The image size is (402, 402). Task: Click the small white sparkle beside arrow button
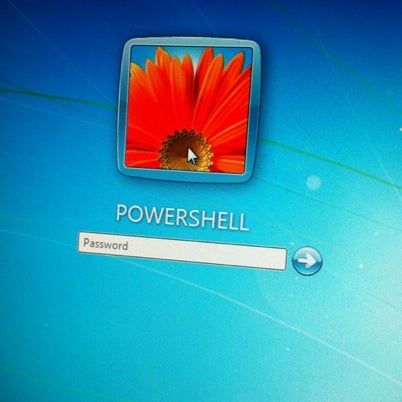point(361,266)
